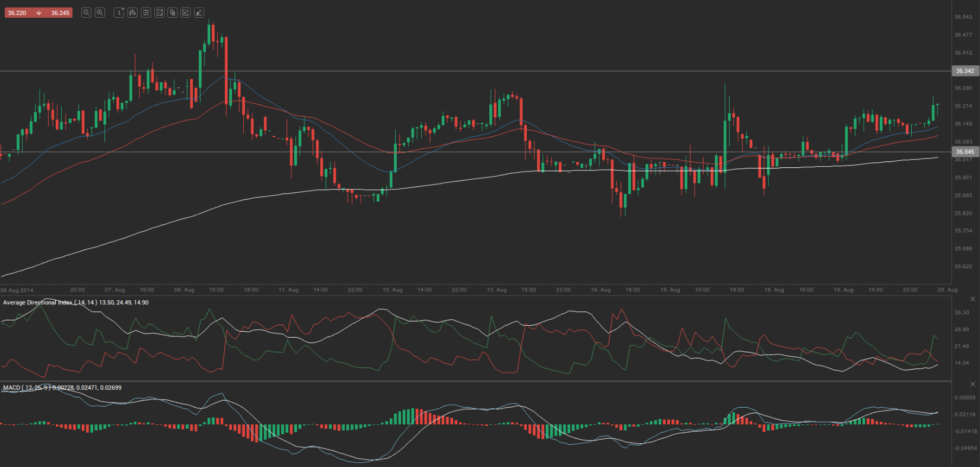Select the eraser/highlighter drawing tool
This screenshot has height=467, width=980.
[199, 12]
